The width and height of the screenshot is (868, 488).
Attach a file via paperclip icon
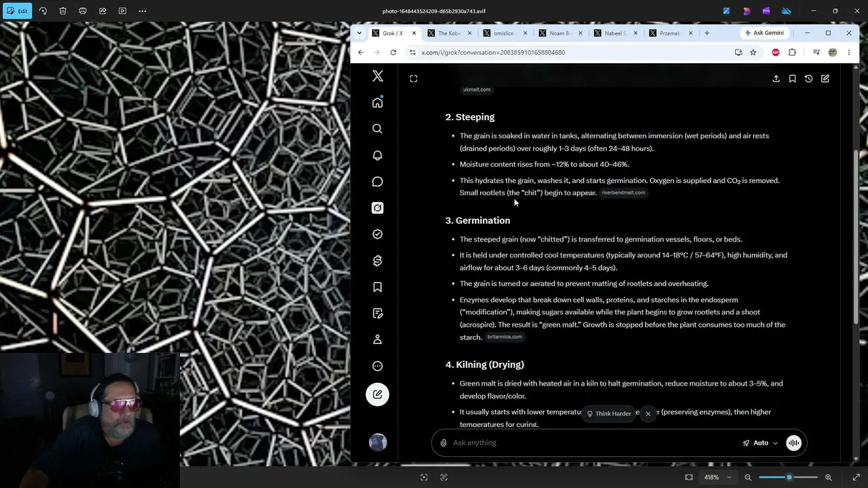pyautogui.click(x=443, y=443)
